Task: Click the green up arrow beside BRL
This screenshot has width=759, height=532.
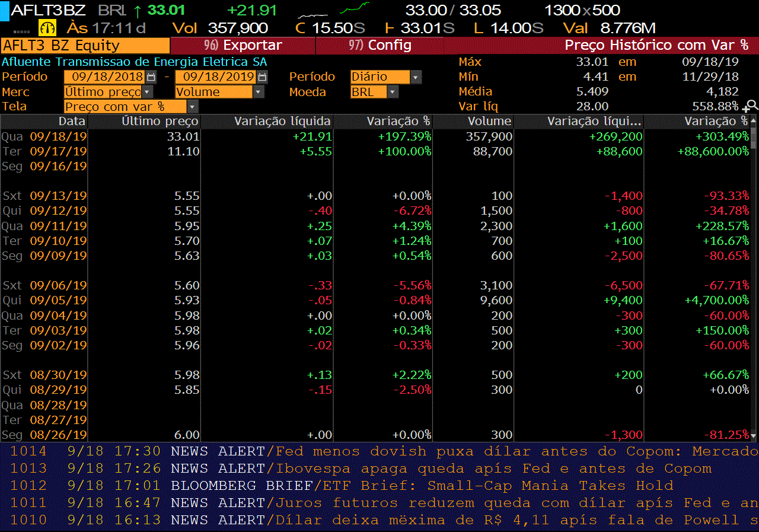Action: click(138, 10)
